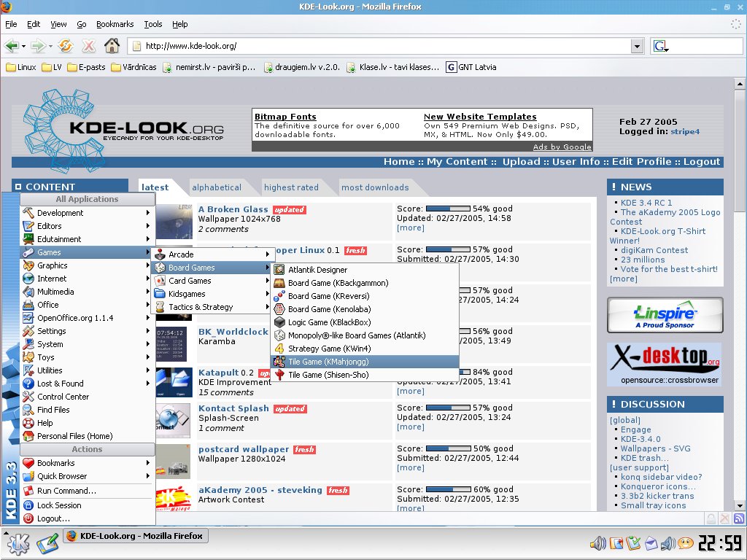This screenshot has height=560, width=747.
Task: Click in the URL address field
Action: click(x=381, y=46)
